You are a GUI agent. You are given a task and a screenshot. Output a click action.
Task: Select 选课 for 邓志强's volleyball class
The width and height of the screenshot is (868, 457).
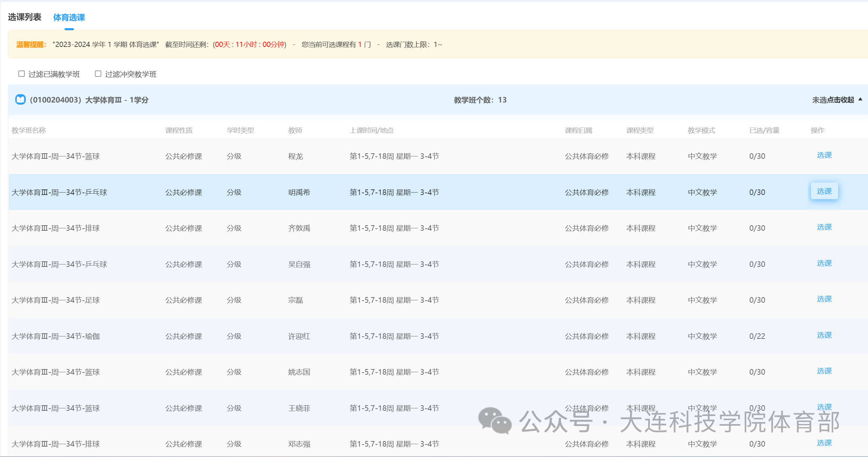(824, 443)
